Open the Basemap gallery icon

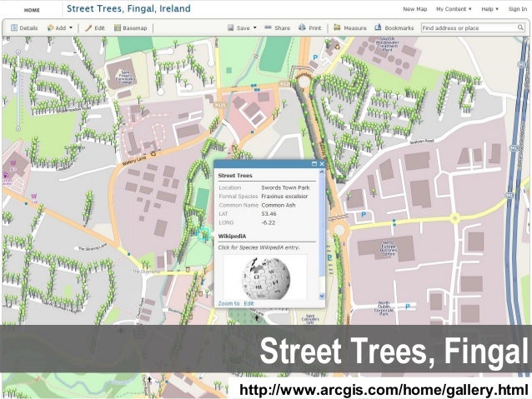118,27
